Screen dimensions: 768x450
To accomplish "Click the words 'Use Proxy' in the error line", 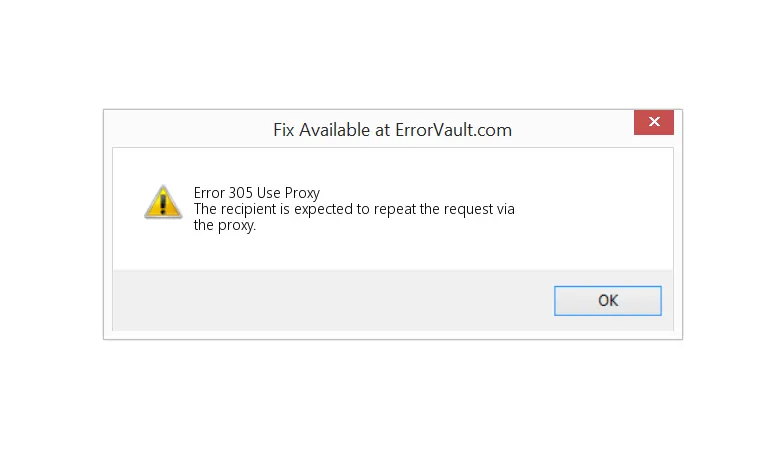I will pos(288,193).
